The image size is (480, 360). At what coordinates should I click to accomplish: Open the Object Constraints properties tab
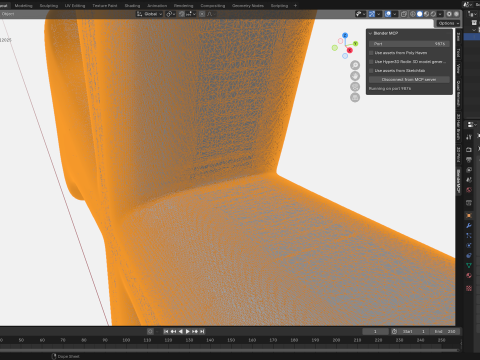[469, 256]
